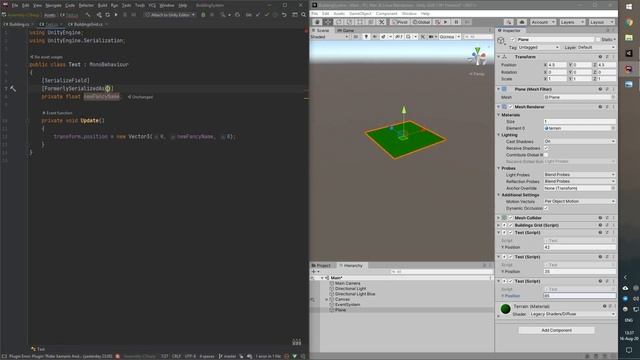Collapse the Transform component
The image size is (640, 360).
[x=499, y=57]
